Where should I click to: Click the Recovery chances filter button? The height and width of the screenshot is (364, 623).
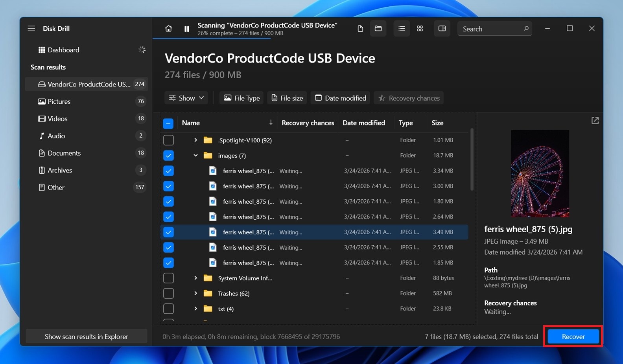(409, 98)
